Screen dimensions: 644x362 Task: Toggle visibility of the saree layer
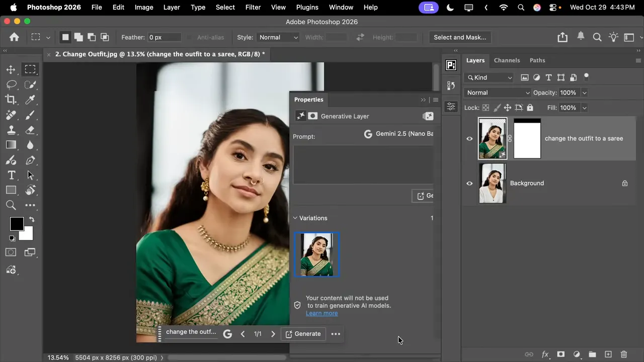click(469, 139)
